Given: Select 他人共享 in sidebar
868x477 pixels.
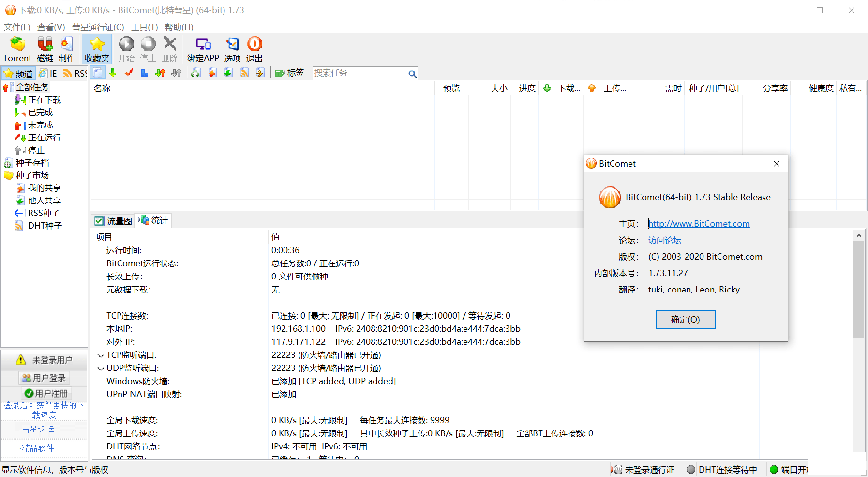Looking at the screenshot, I should 45,200.
